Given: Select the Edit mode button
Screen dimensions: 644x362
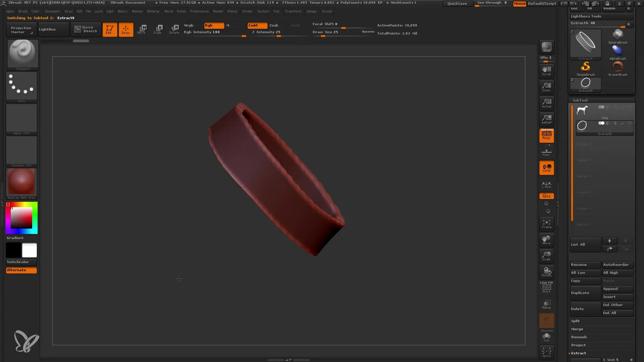Looking at the screenshot, I should point(109,29).
